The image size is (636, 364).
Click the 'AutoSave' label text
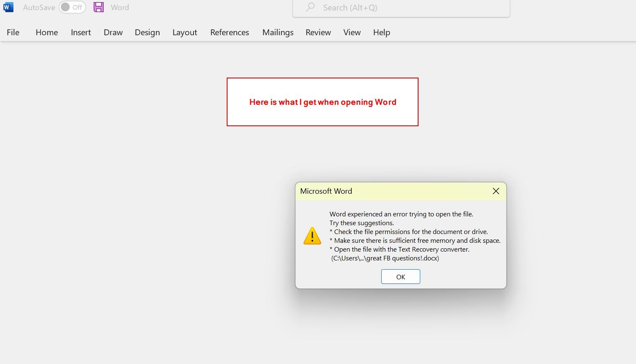39,8
